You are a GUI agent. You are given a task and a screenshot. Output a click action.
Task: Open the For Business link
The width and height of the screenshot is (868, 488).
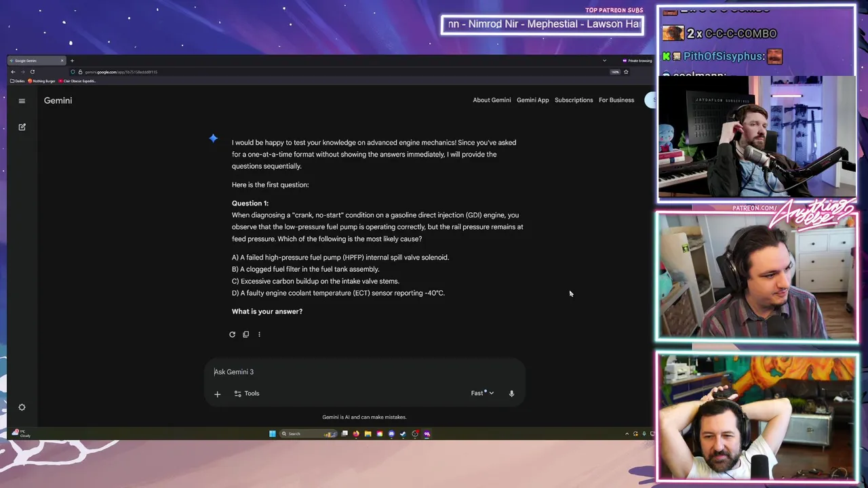[x=616, y=100]
